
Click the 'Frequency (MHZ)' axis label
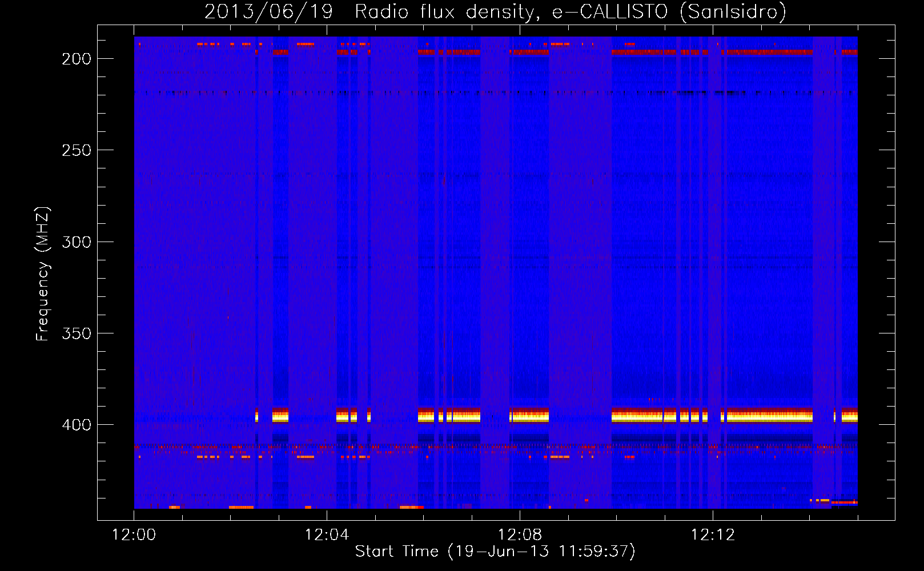pos(42,274)
